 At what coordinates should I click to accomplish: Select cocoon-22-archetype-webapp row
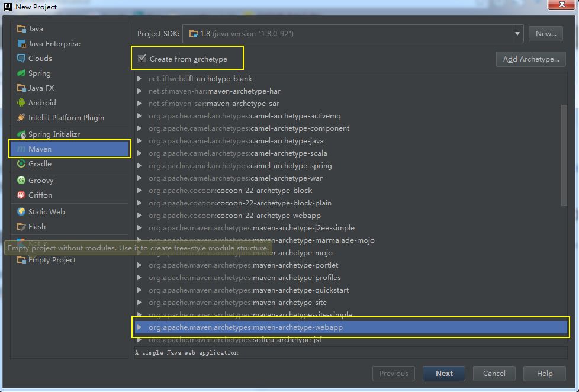tap(351, 216)
